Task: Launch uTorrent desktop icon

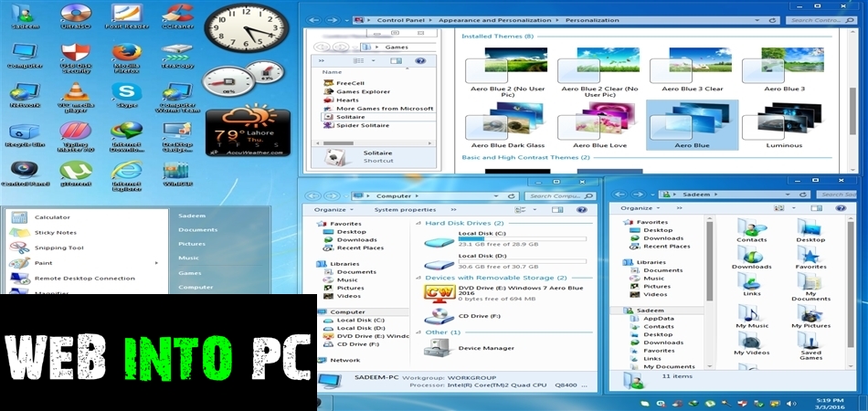Action: [x=76, y=173]
